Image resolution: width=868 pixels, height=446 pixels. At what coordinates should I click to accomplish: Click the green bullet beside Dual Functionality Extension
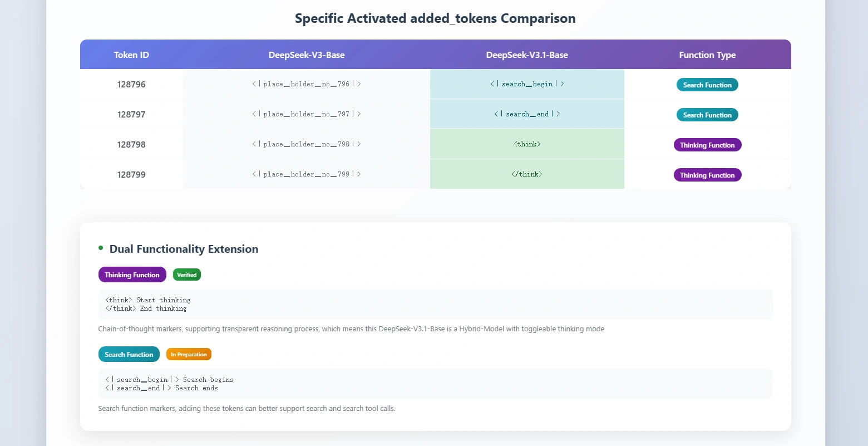[x=101, y=249]
